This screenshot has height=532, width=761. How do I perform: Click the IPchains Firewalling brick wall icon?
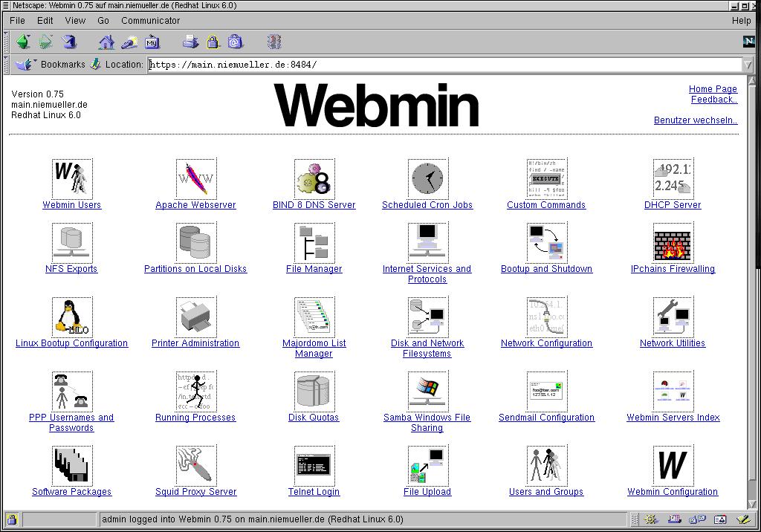(673, 243)
